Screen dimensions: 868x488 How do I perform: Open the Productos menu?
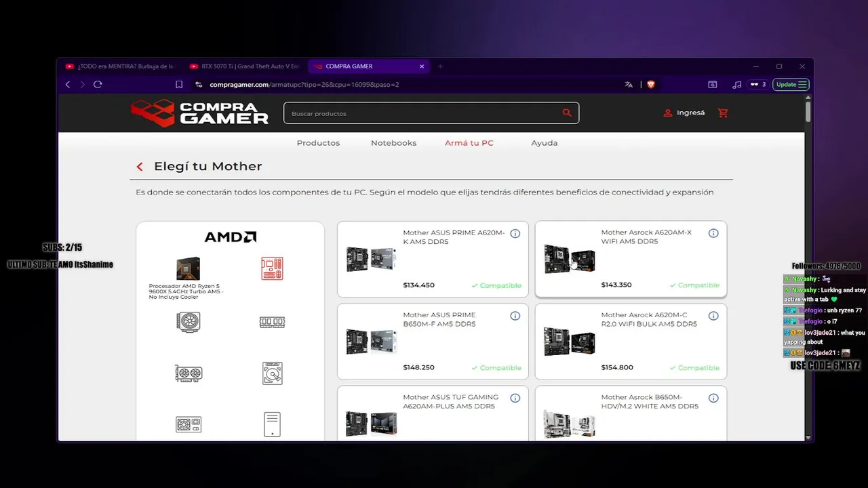pos(318,143)
